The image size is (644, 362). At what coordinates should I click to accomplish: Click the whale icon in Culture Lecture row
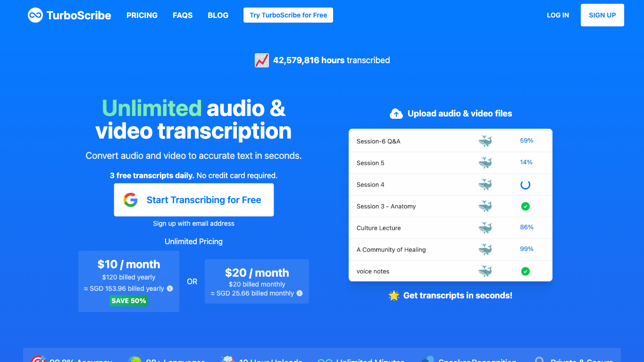click(x=485, y=228)
